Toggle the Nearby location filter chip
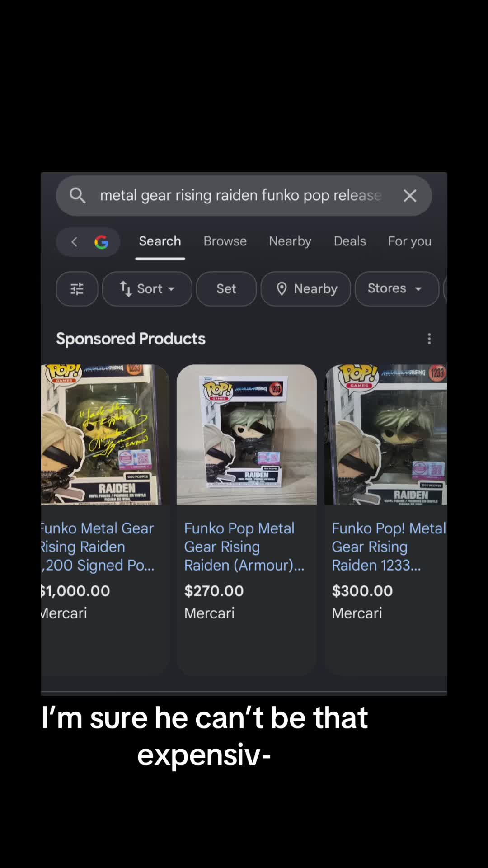This screenshot has height=868, width=488. [x=306, y=289]
